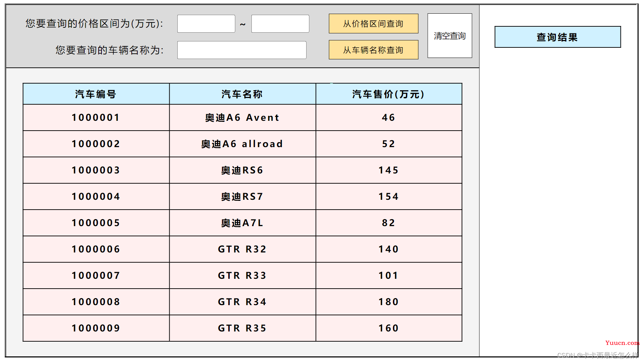Click car number 1000007 cell
This screenshot has width=644, height=362.
pyautogui.click(x=96, y=276)
